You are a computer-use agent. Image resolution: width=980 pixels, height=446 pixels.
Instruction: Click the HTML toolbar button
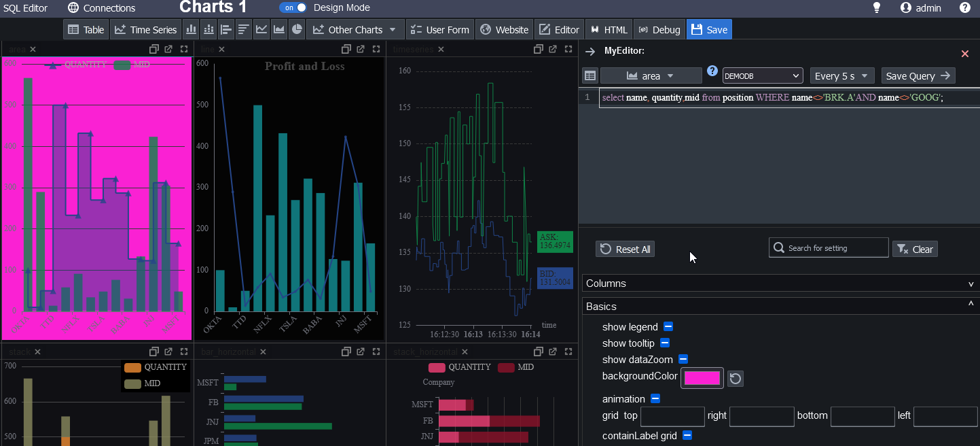609,29
